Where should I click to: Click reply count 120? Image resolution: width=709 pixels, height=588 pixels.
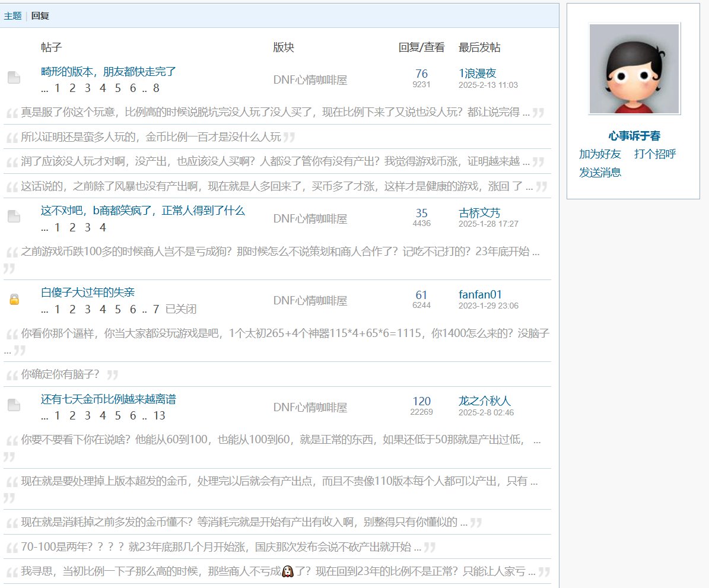pos(421,401)
